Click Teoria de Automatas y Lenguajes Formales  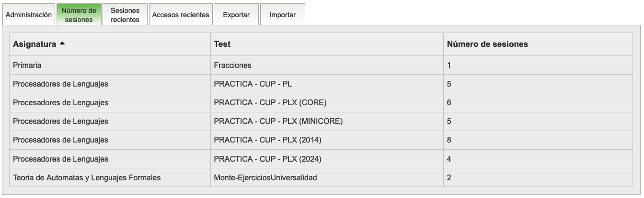click(87, 177)
